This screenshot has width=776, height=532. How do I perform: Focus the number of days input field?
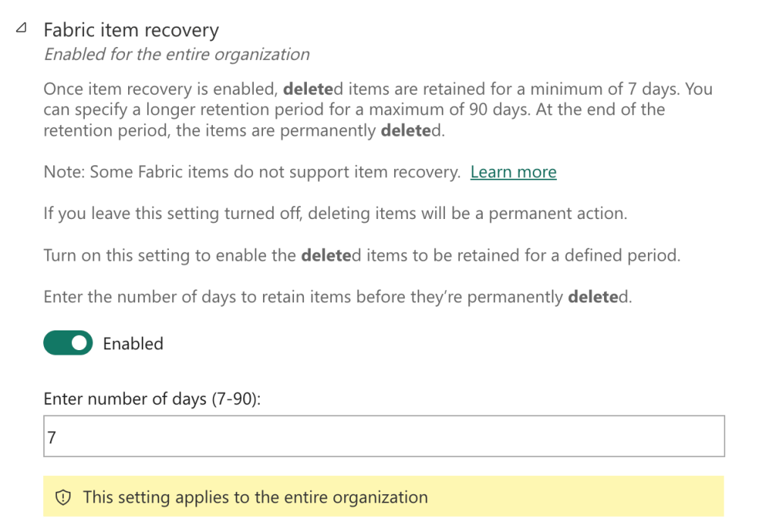384,436
